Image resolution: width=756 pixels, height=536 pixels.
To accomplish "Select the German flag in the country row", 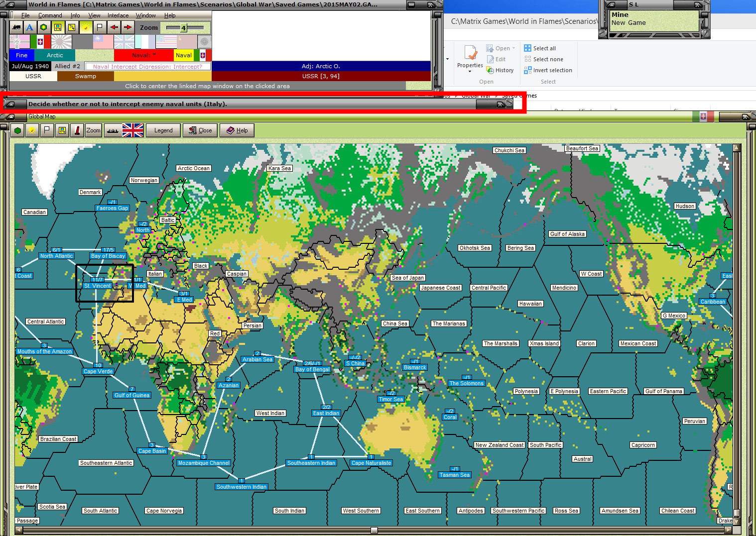I will [19, 42].
